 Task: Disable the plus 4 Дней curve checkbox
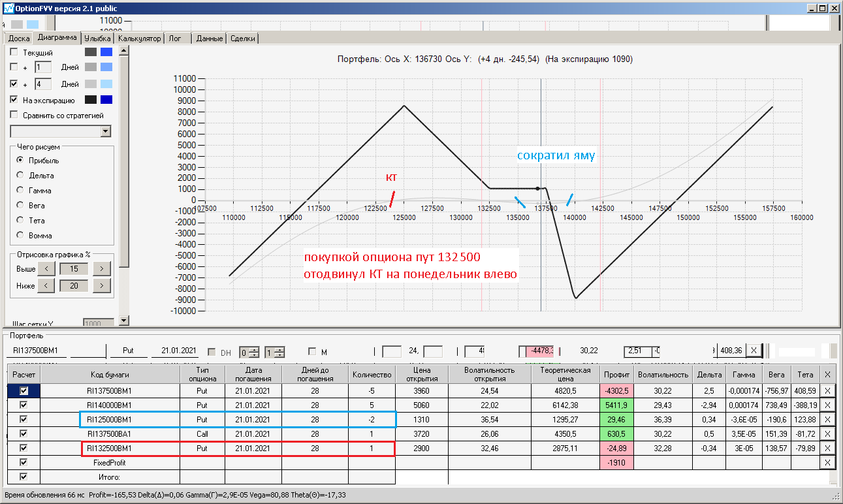(x=14, y=84)
